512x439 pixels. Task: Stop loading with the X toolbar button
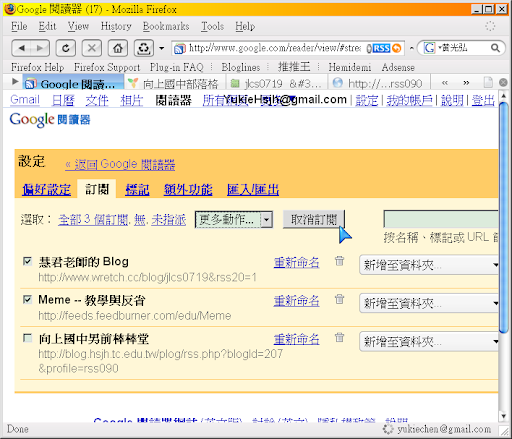(92, 48)
